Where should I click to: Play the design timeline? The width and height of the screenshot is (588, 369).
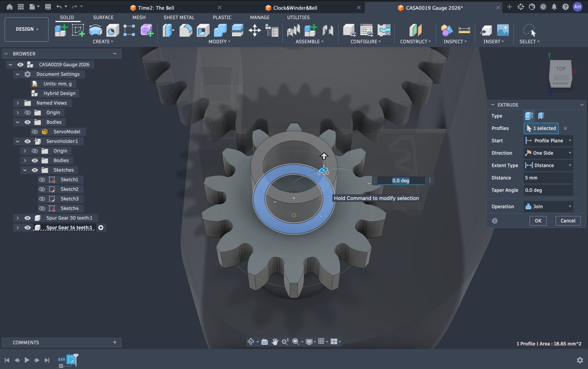27,360
